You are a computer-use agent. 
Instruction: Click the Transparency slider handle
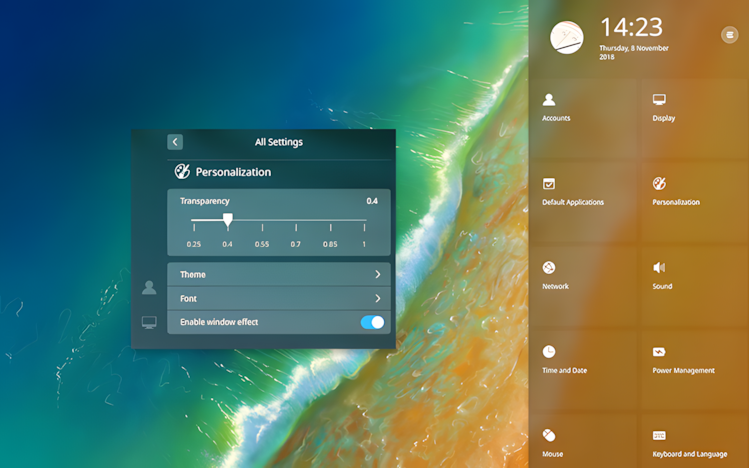point(228,220)
